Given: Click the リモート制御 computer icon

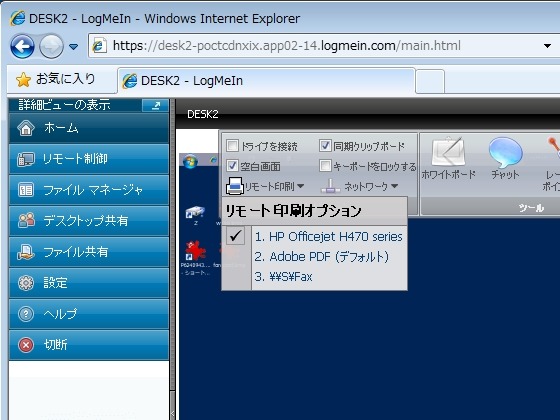Looking at the screenshot, I should [x=26, y=159].
